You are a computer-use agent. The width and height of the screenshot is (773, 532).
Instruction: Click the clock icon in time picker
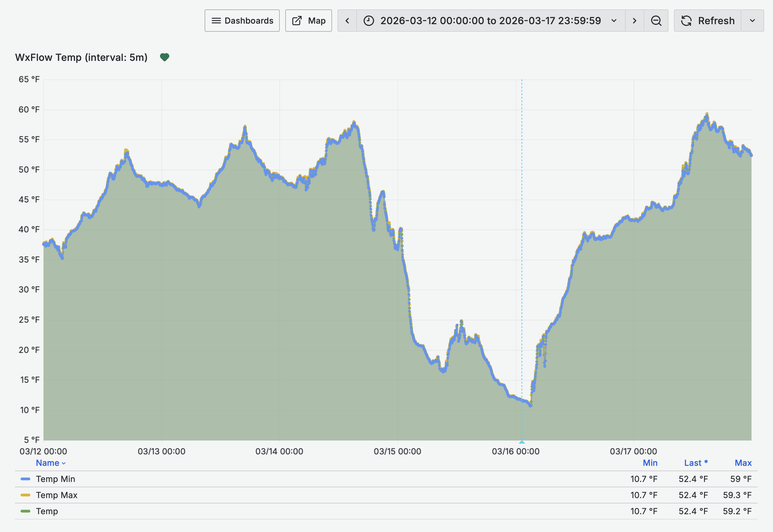tap(368, 21)
